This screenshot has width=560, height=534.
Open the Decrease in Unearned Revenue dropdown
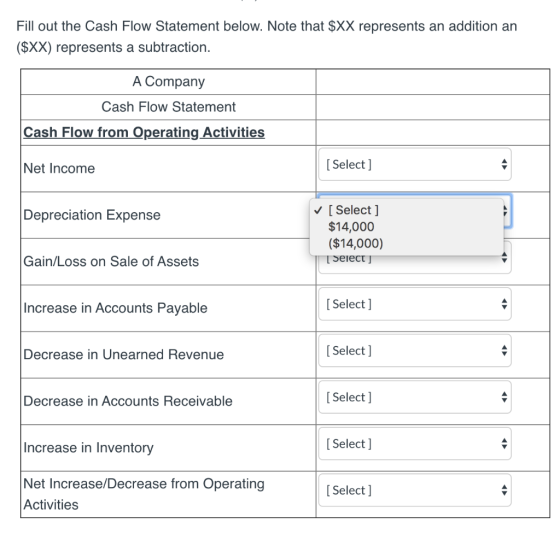pyautogui.click(x=415, y=350)
